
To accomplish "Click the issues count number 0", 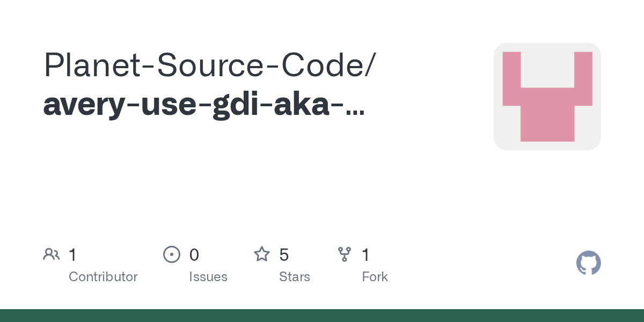I will [194, 255].
